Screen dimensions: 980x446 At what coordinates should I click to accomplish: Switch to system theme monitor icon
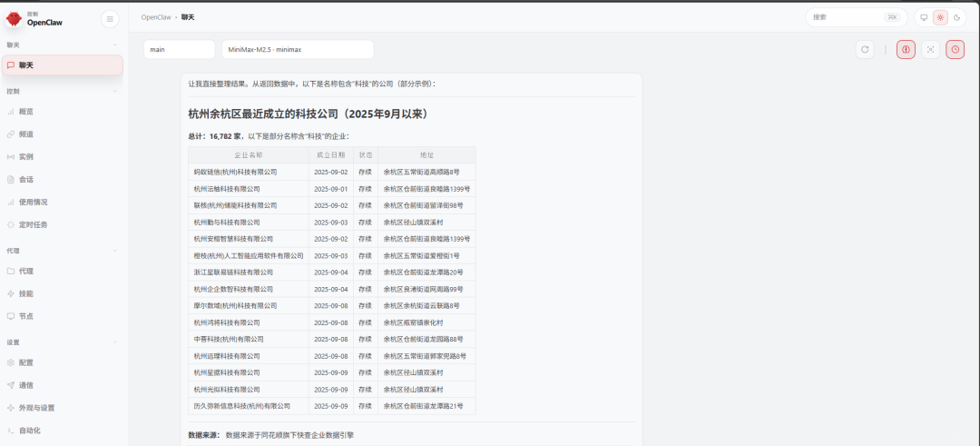[x=924, y=17]
